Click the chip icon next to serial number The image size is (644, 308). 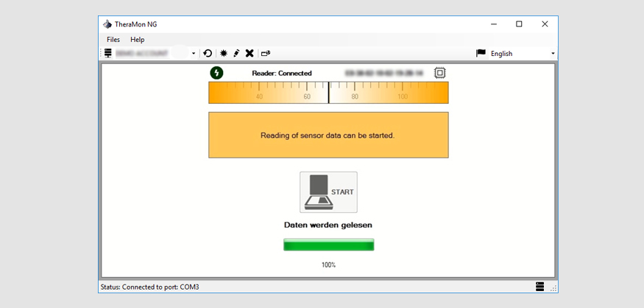click(439, 73)
